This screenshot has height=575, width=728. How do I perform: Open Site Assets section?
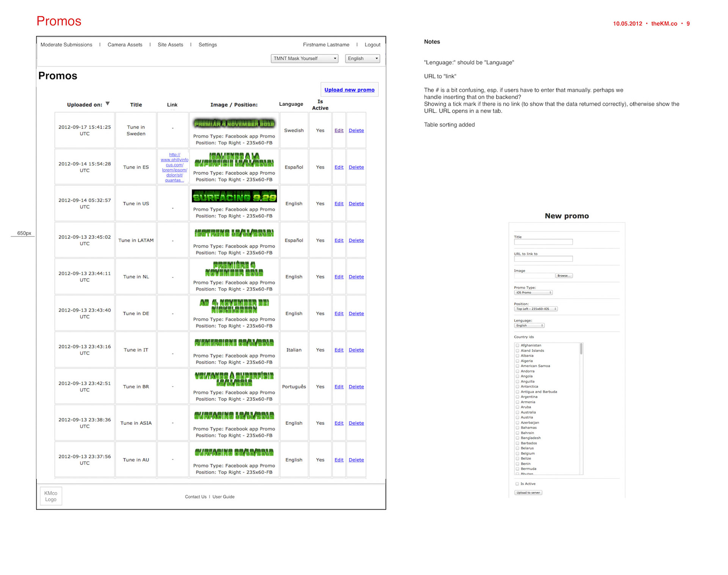(170, 45)
